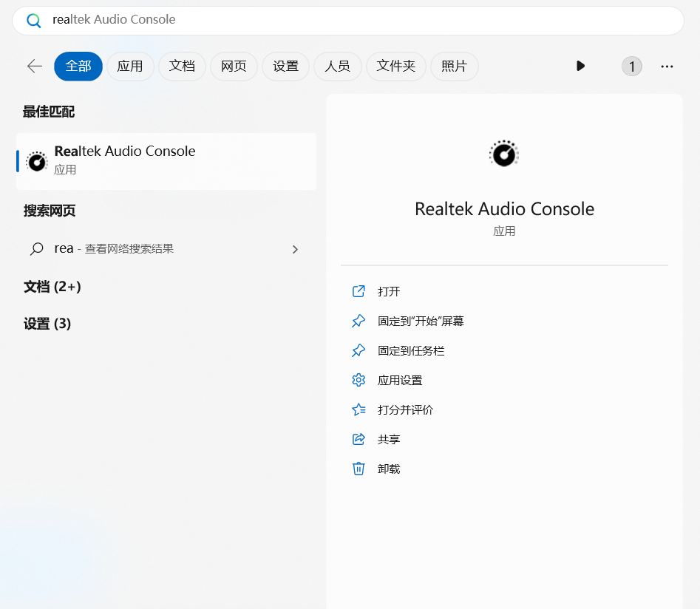Select the 应用 filter tab

pos(130,67)
